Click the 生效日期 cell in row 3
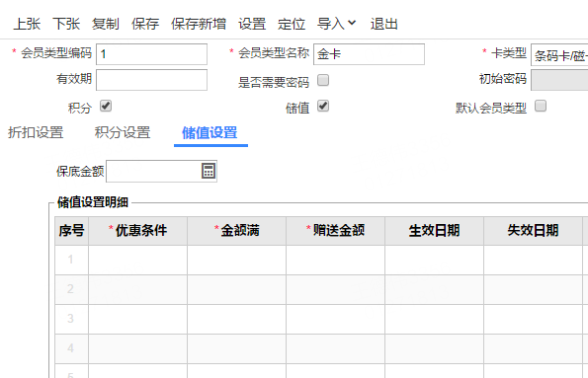588x378 pixels. (434, 319)
